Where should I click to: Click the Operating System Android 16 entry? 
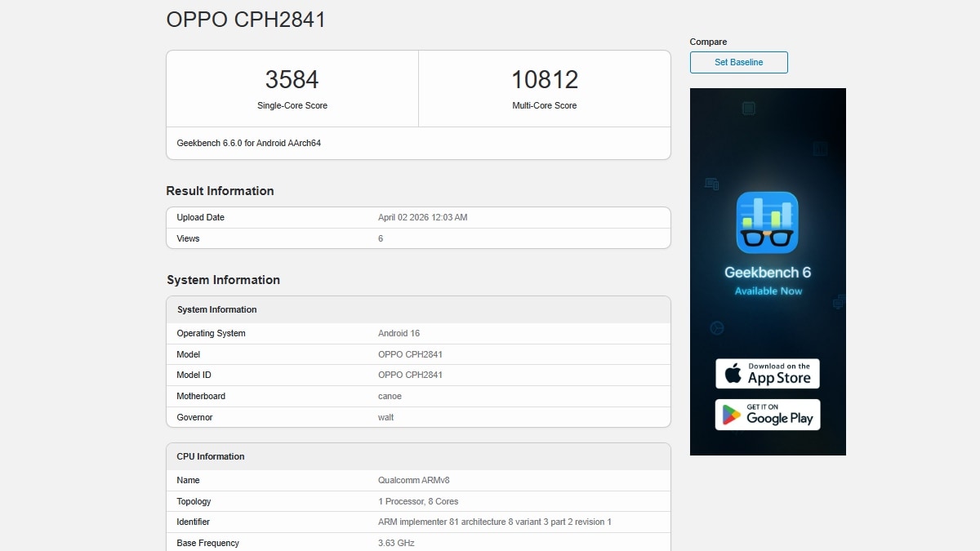pyautogui.click(x=418, y=333)
